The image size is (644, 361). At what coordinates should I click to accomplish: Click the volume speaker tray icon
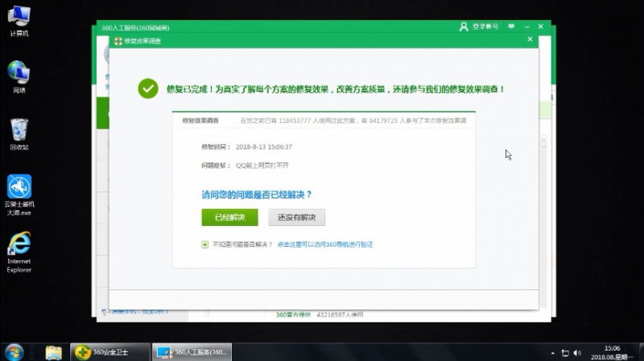pyautogui.click(x=577, y=353)
